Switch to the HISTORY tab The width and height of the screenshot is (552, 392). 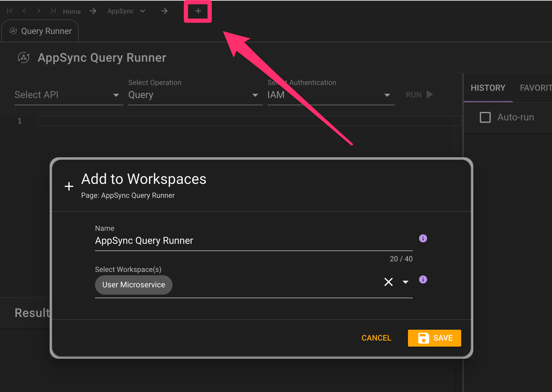(x=488, y=88)
